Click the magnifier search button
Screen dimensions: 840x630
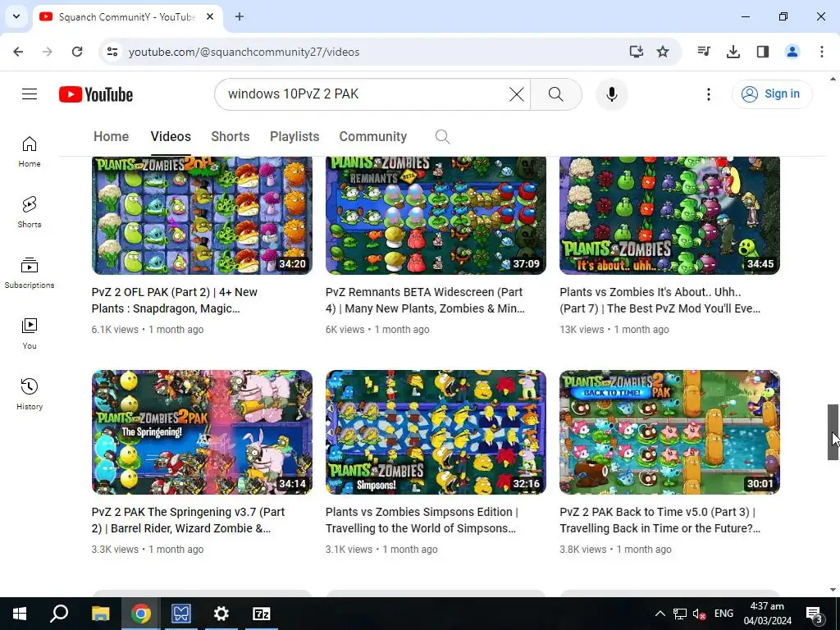coord(556,94)
